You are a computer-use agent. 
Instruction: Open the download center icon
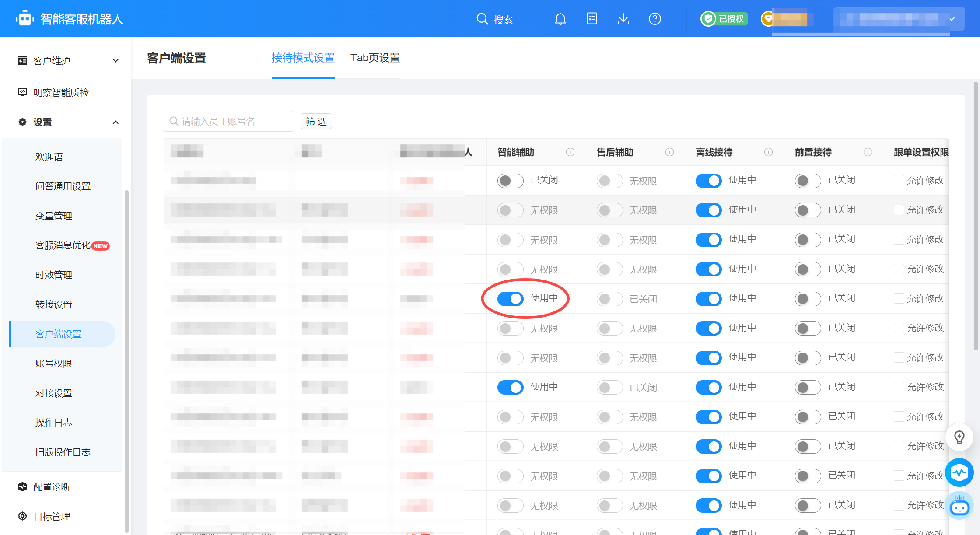click(623, 19)
